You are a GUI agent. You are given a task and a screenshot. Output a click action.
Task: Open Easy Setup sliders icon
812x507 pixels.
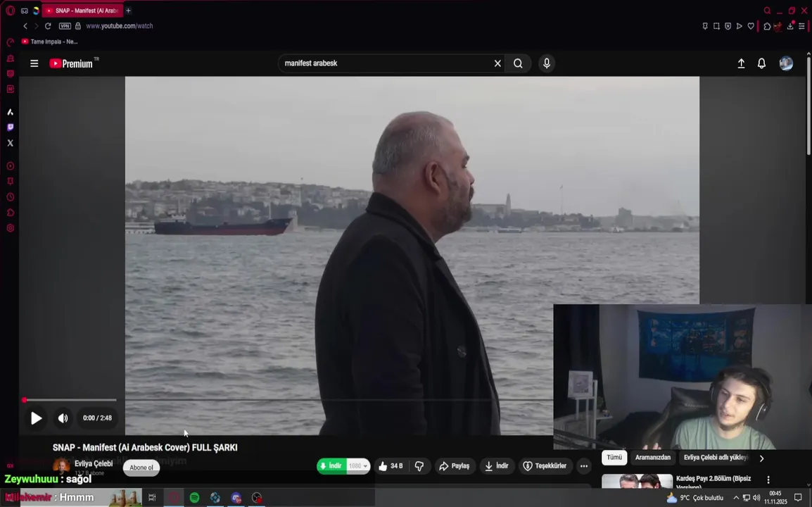[x=801, y=26]
